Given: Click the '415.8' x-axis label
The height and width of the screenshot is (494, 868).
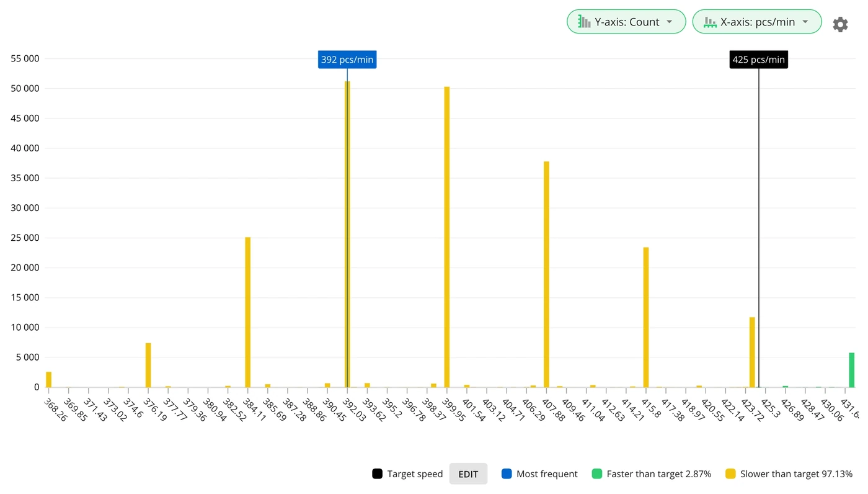Looking at the screenshot, I should click(x=652, y=408).
